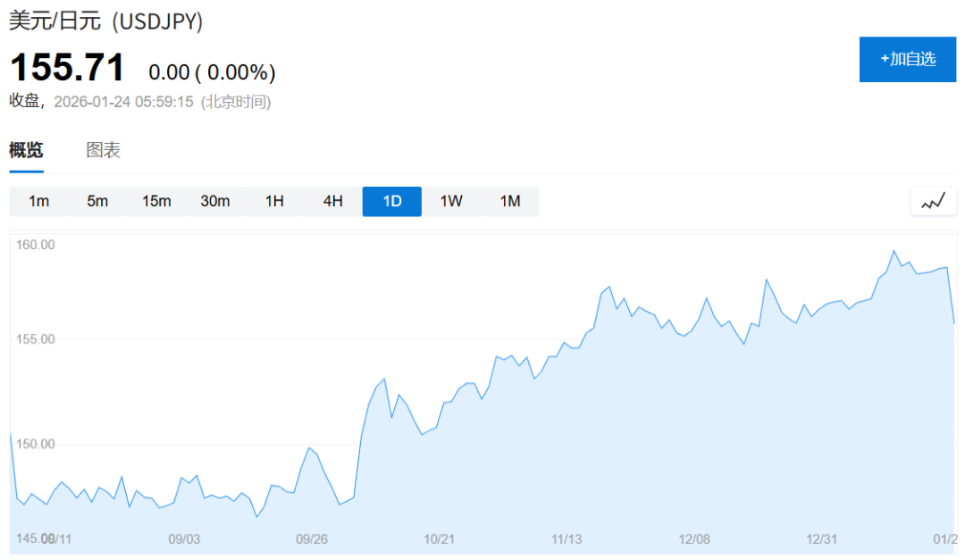Screen dimensions: 965x560
Task: Click the line chart type icon
Action: coord(933,202)
